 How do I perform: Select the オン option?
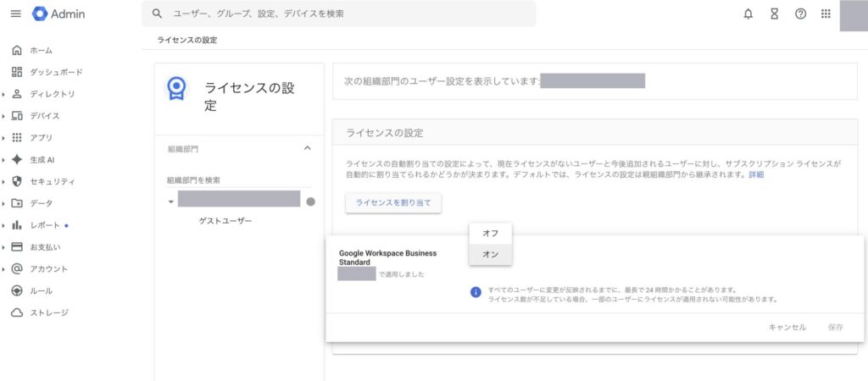490,254
